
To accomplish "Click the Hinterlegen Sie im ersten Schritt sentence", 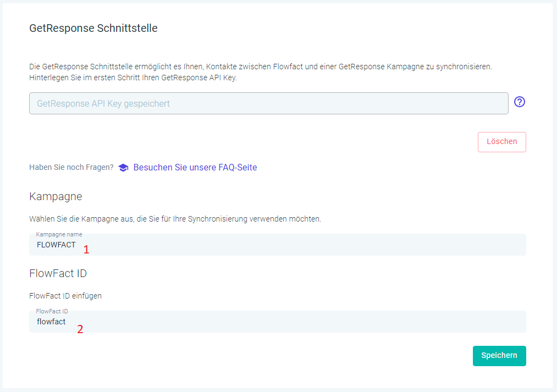I will point(133,78).
